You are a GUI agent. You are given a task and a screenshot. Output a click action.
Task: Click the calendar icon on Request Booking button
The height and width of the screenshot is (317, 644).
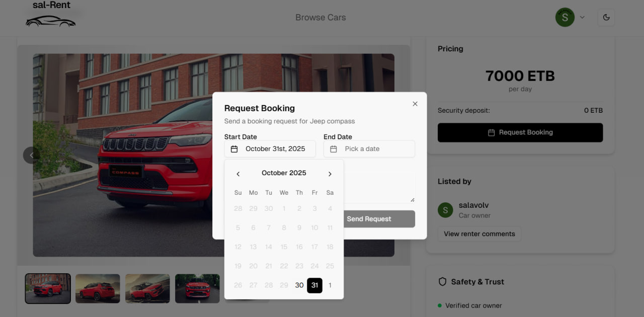coord(491,132)
